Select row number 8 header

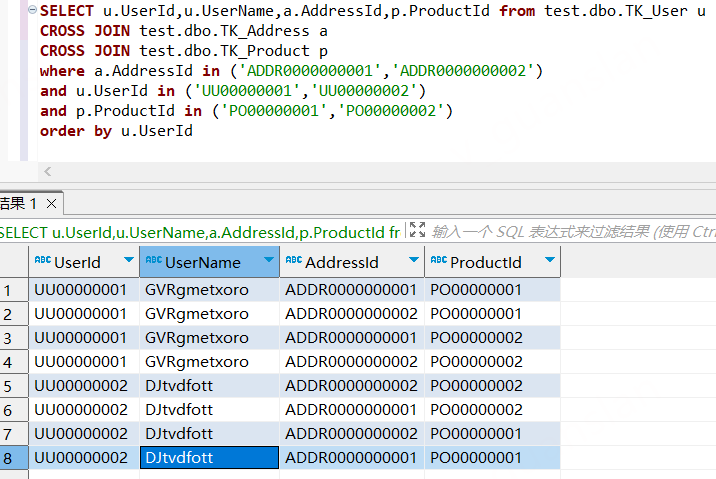point(12,457)
